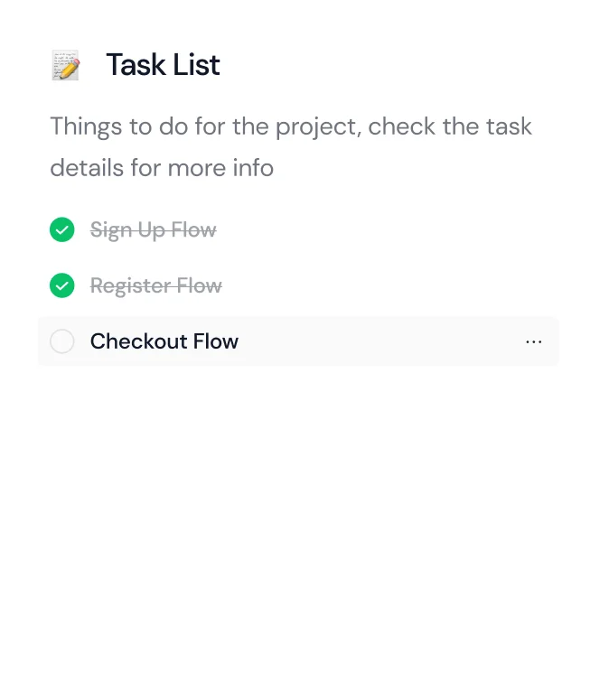Click the word List in the page title
609x700 pixels.
coord(196,65)
